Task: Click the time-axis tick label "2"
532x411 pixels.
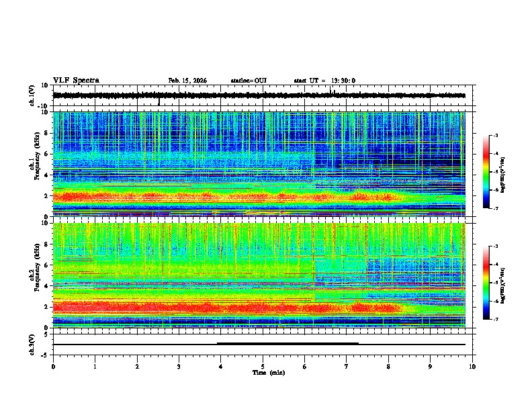Action: pos(137,367)
